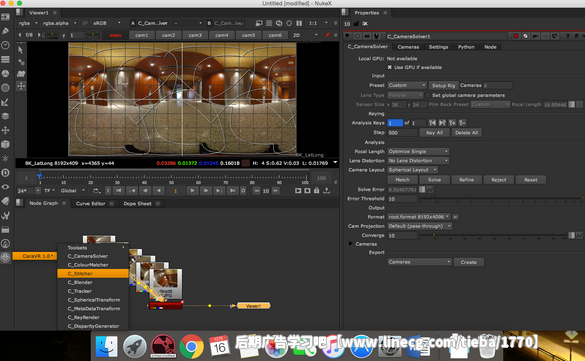Image resolution: width=585 pixels, height=361 pixels.
Task: Select the cam3 view button
Action: pyautogui.click(x=195, y=35)
